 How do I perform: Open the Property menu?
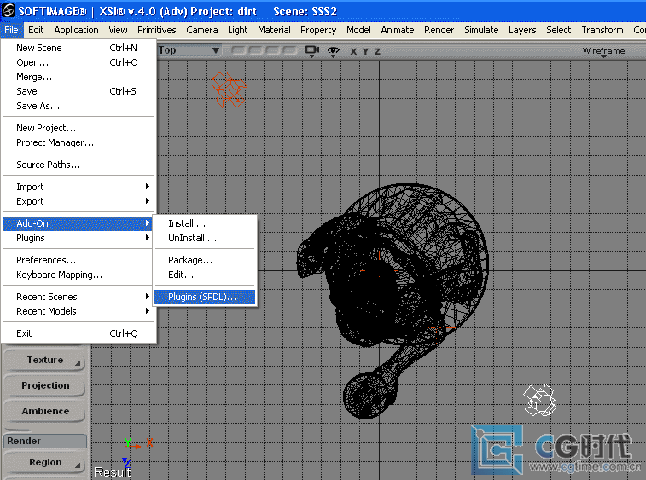[x=318, y=30]
